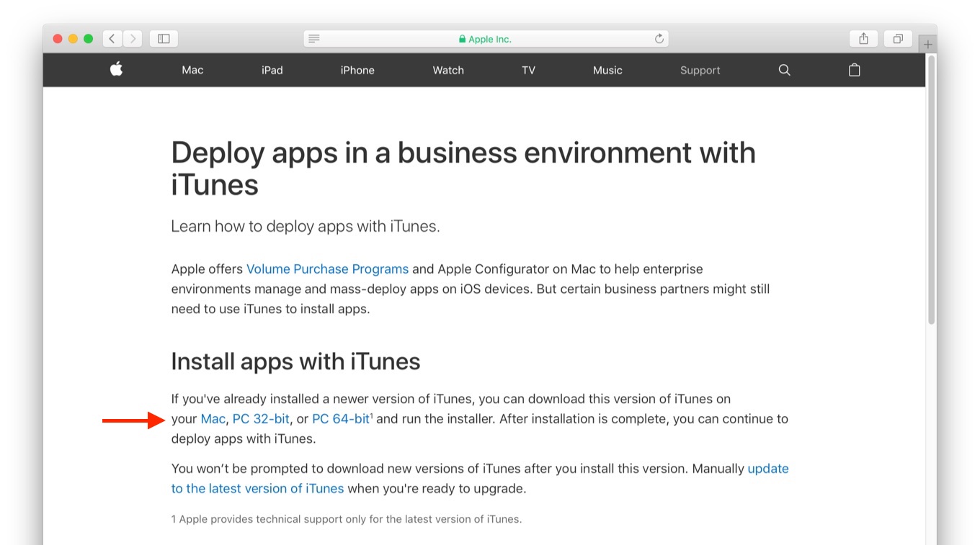
Task: Click the PC 32-bit download link
Action: pyautogui.click(x=261, y=419)
